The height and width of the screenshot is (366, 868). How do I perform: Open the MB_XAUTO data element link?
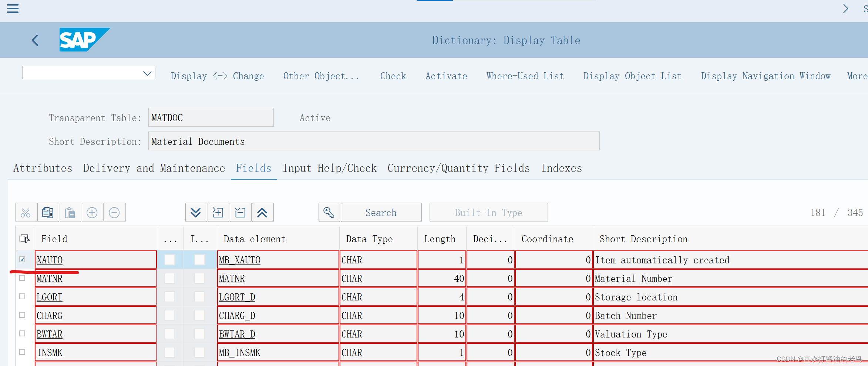pos(239,260)
